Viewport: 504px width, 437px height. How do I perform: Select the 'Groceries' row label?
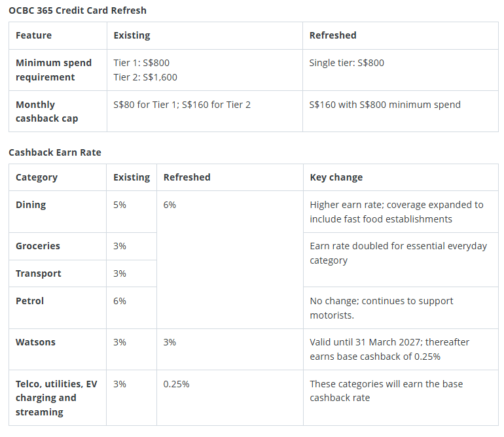(38, 246)
